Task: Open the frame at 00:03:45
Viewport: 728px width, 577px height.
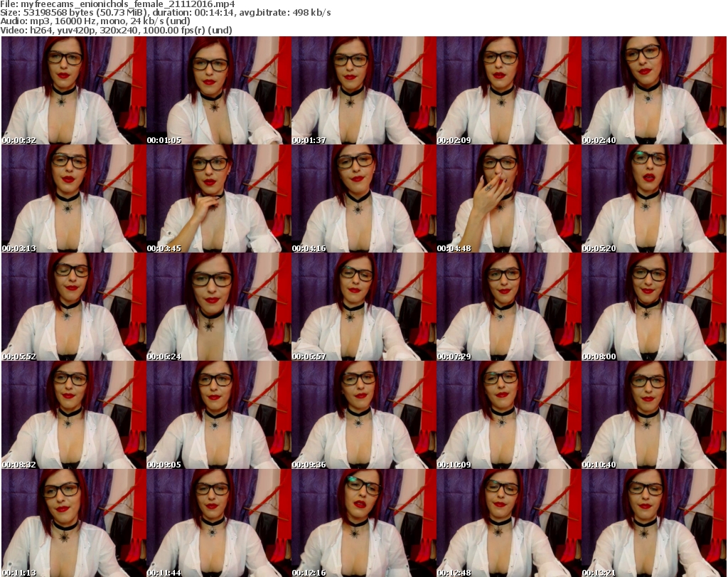Action: click(219, 198)
